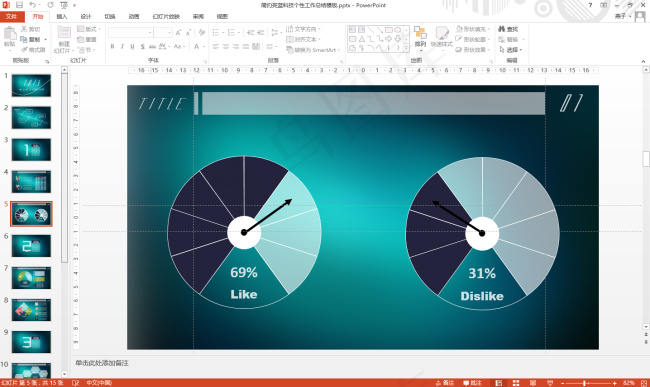Screen dimensions: 650x387
Task: Click the Paste clipboard icon
Action: pyautogui.click(x=10, y=34)
